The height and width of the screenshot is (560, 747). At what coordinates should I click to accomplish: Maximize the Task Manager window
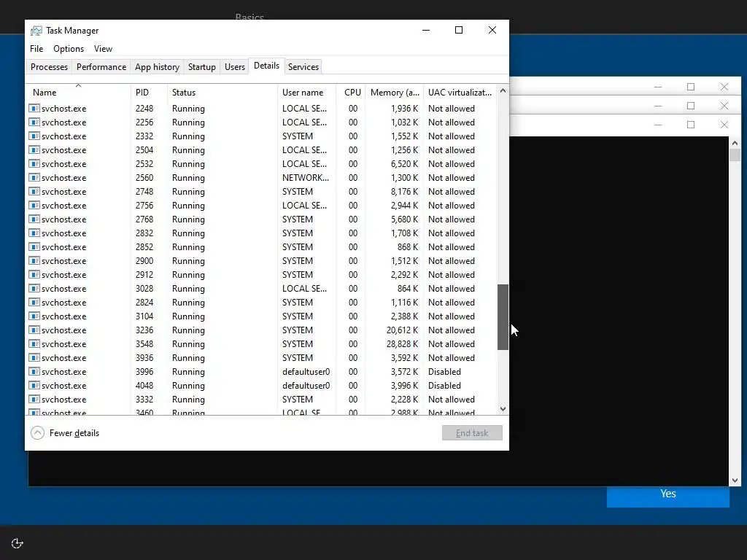tap(459, 30)
